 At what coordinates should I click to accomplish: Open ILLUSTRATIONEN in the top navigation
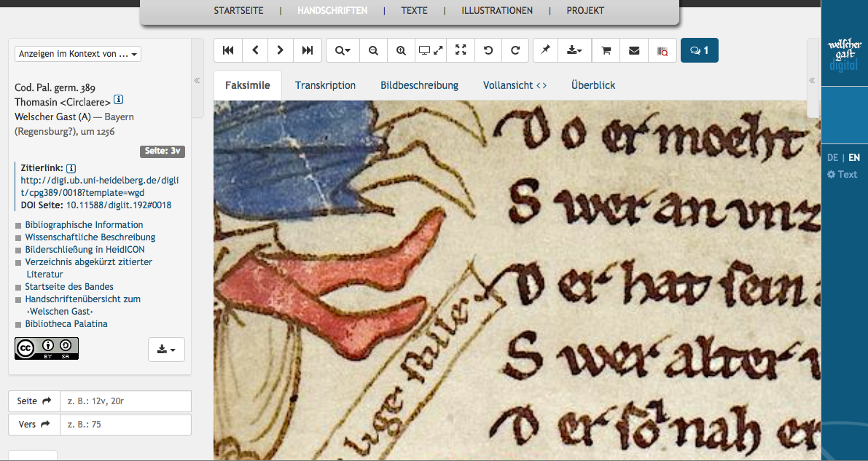[x=497, y=10]
